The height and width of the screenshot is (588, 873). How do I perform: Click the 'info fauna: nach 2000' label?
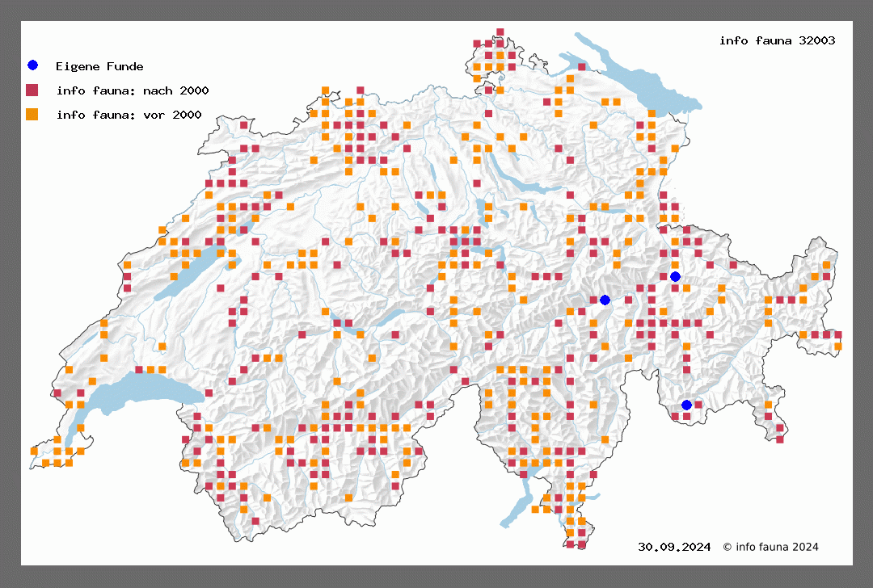click(133, 90)
